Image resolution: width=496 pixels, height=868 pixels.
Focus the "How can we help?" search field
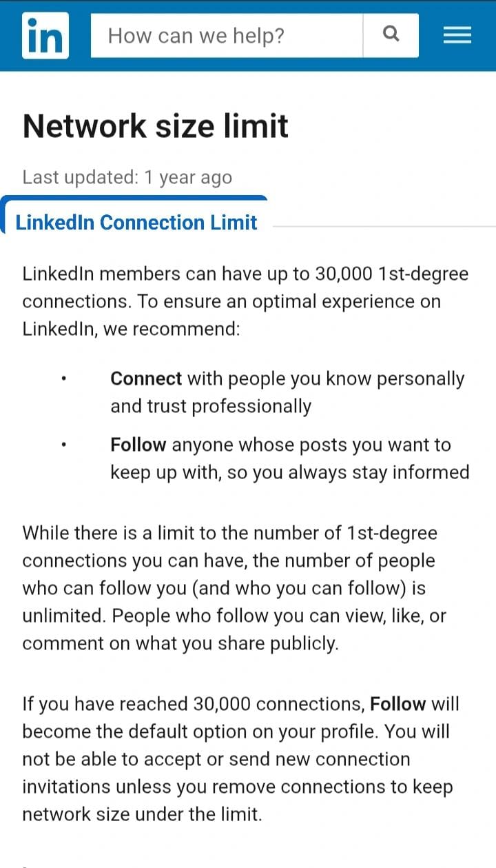pyautogui.click(x=227, y=35)
